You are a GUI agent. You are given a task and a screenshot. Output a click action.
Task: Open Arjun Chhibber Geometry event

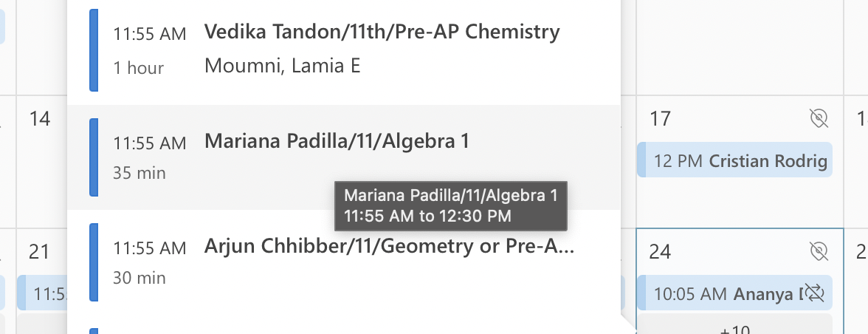point(389,247)
